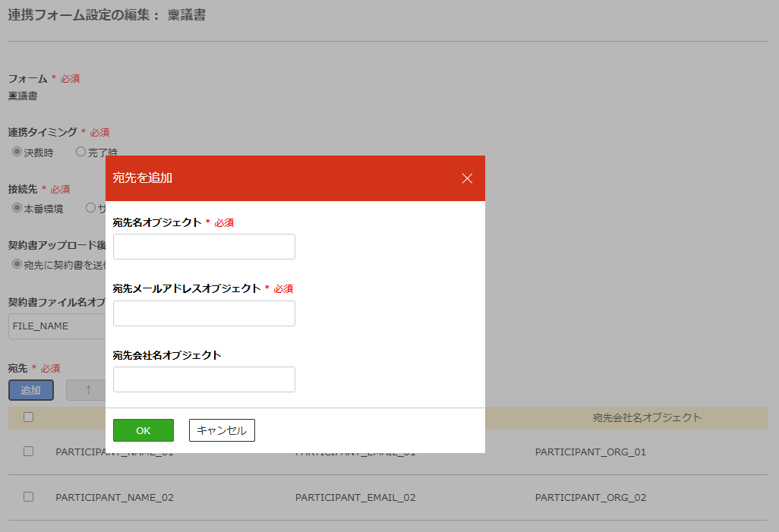
Task: Dismiss dialog via キャンセル button
Action: [x=222, y=430]
